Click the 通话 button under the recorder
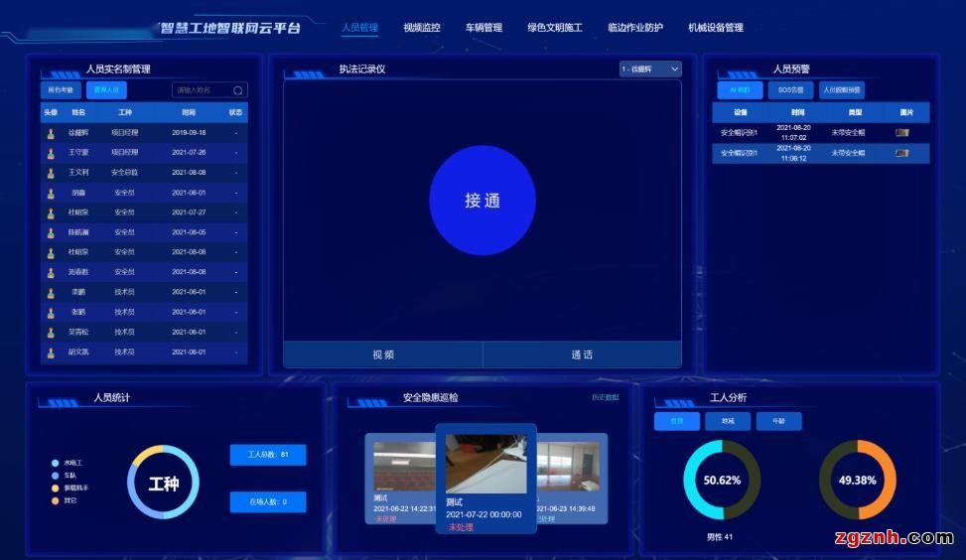The image size is (966, 560). click(x=582, y=354)
